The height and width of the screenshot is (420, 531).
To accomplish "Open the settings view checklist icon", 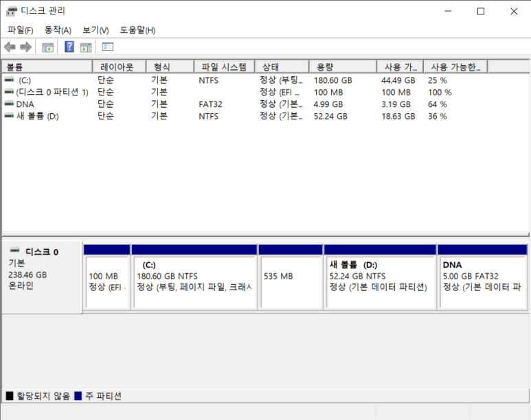I will tap(108, 47).
